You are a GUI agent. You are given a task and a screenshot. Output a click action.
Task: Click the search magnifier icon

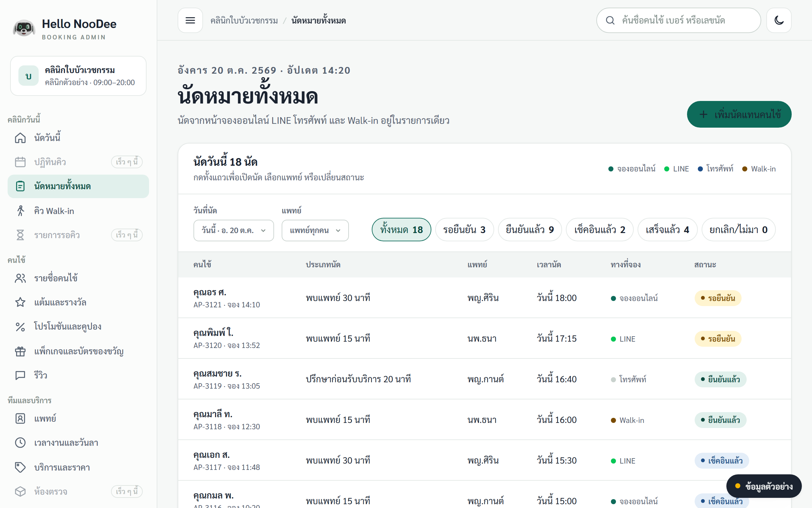tap(610, 21)
